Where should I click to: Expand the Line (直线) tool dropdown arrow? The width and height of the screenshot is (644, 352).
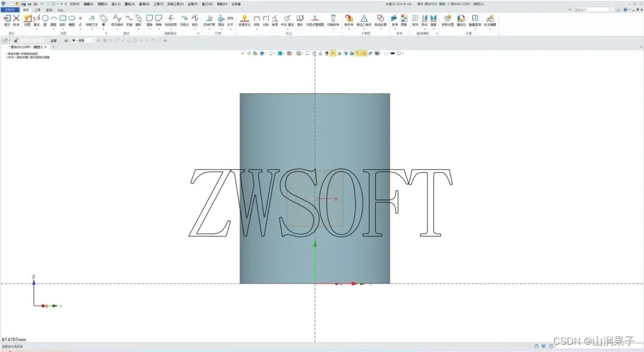(x=36, y=29)
